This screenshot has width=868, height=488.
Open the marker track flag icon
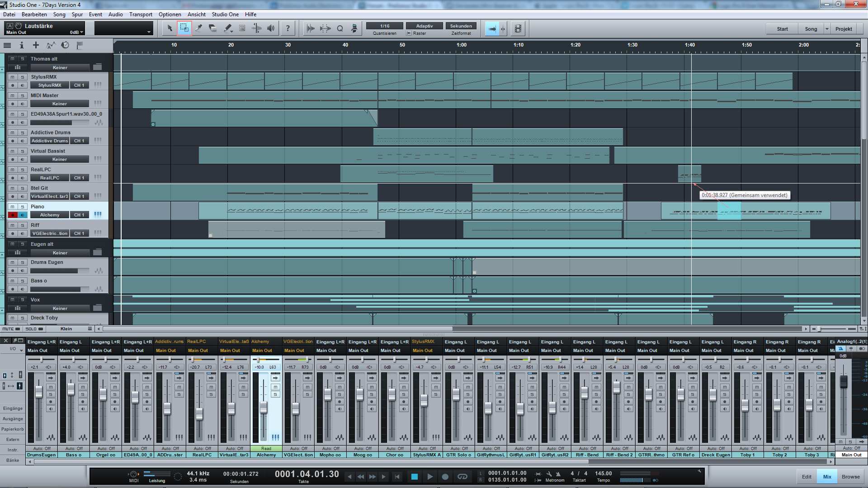point(80,45)
